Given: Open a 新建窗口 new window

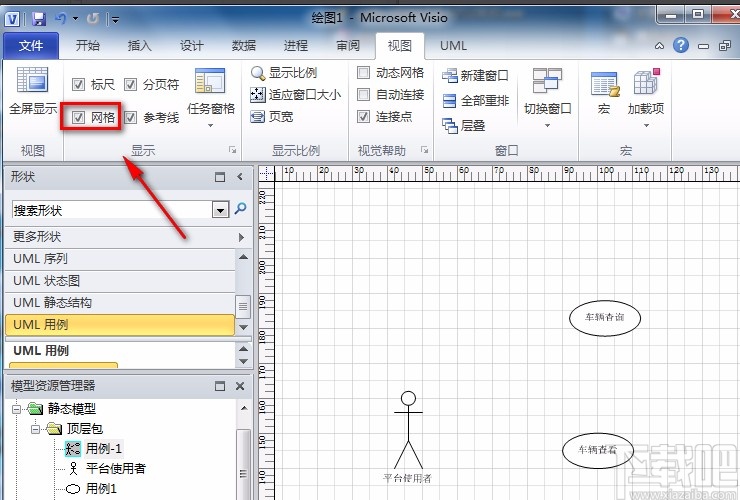Looking at the screenshot, I should coord(475,76).
